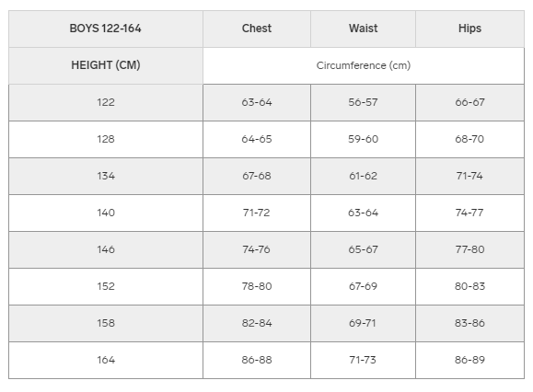Image resolution: width=533 pixels, height=392 pixels.
Task: Select the height 146 row cell
Action: coord(106,249)
